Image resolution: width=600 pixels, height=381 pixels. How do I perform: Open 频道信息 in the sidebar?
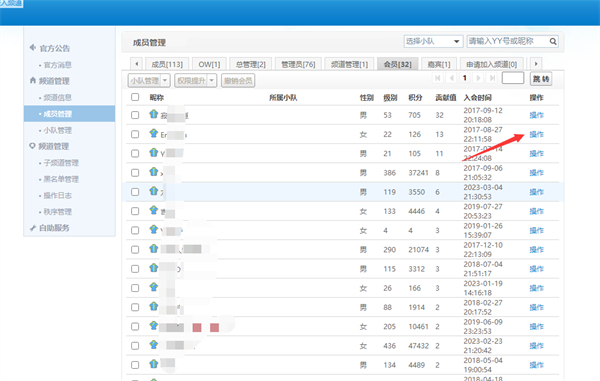point(57,97)
